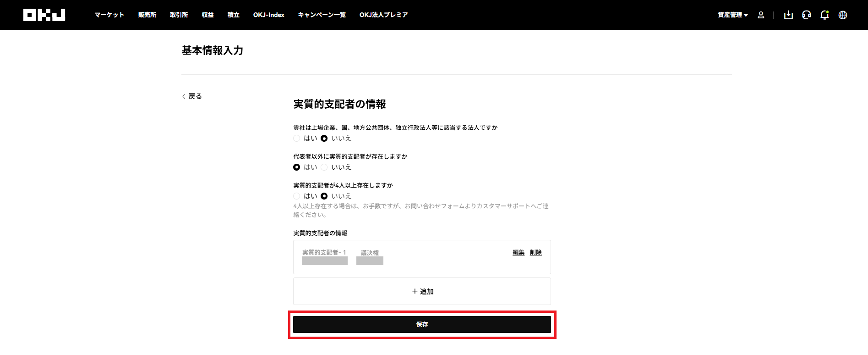868x355 pixels.
Task: Open the 取引所 menu
Action: pyautogui.click(x=179, y=15)
